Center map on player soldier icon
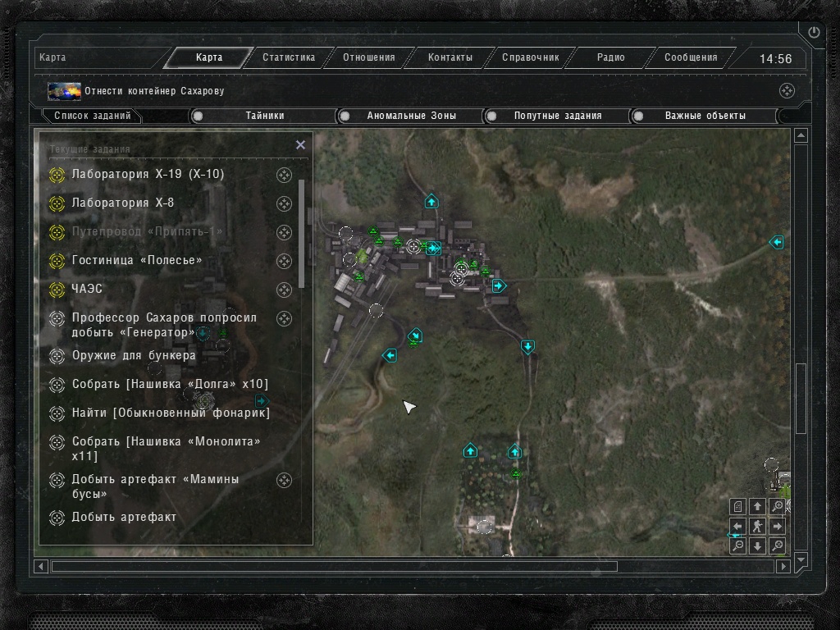840x630 pixels. [x=757, y=526]
